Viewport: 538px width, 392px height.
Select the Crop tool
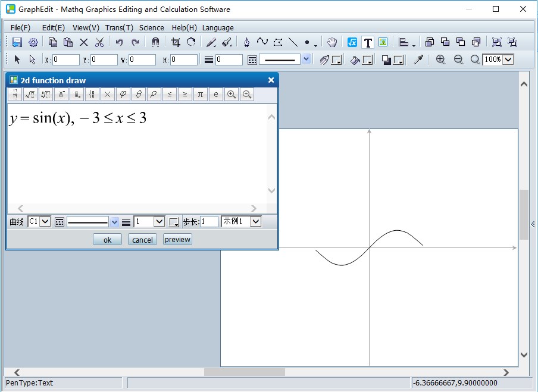pos(176,42)
